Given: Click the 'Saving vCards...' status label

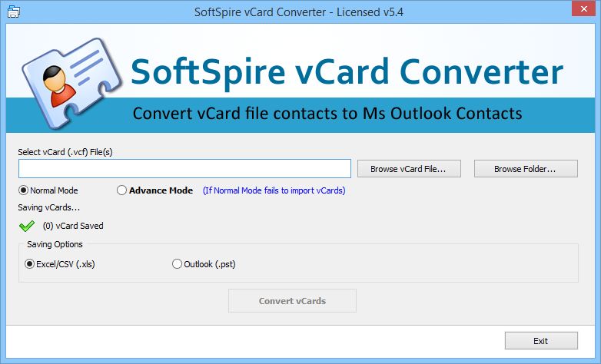Looking at the screenshot, I should click(x=48, y=207).
